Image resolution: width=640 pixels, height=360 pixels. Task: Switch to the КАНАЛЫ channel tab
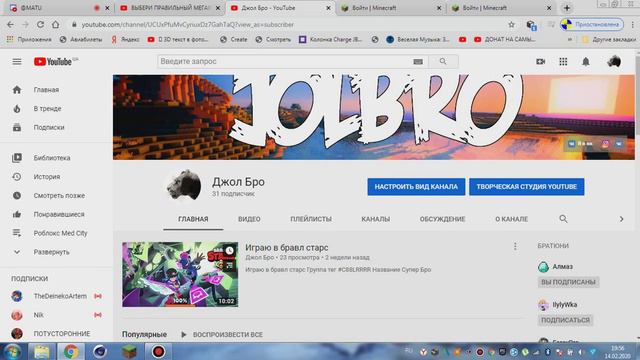click(376, 219)
